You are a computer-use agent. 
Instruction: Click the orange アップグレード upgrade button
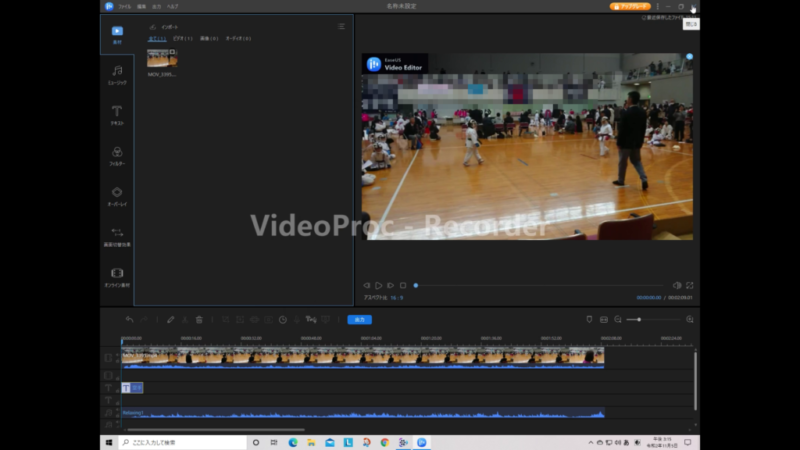click(x=630, y=7)
